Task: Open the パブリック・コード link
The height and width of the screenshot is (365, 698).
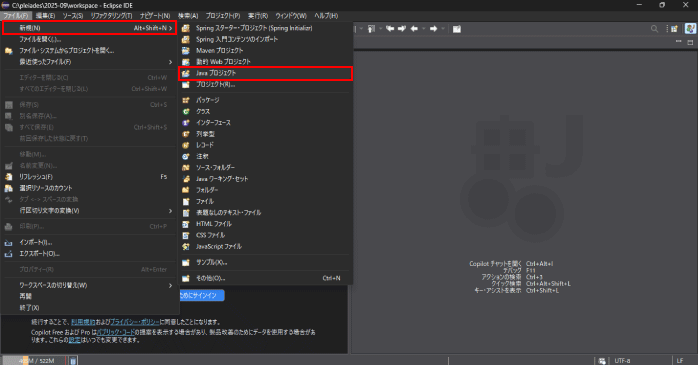Action: click(x=115, y=332)
